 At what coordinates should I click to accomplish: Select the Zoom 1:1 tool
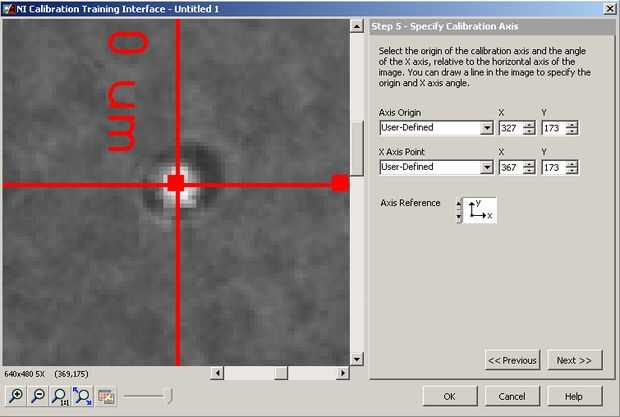(60, 396)
